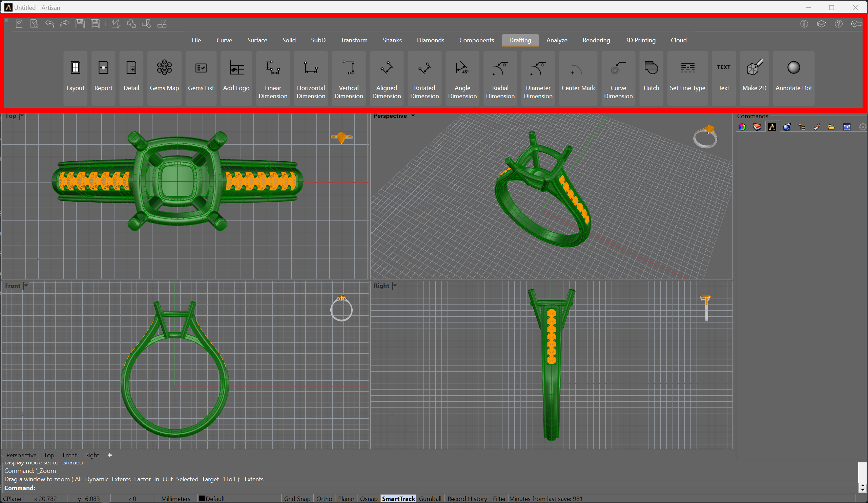Select the Linear Dimension tool
Screen dimensions: 868x503
point(273,78)
